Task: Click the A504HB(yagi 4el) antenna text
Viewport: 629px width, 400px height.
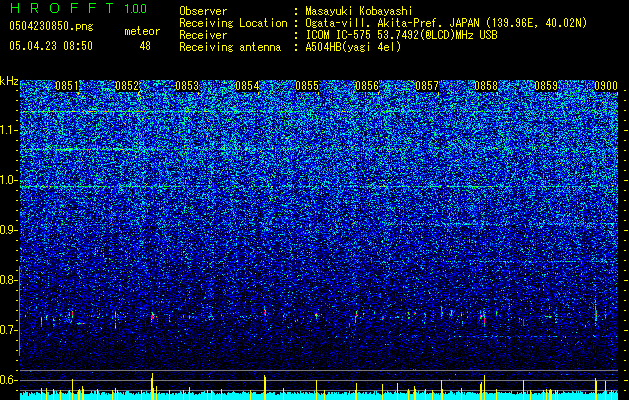Action: coord(353,47)
